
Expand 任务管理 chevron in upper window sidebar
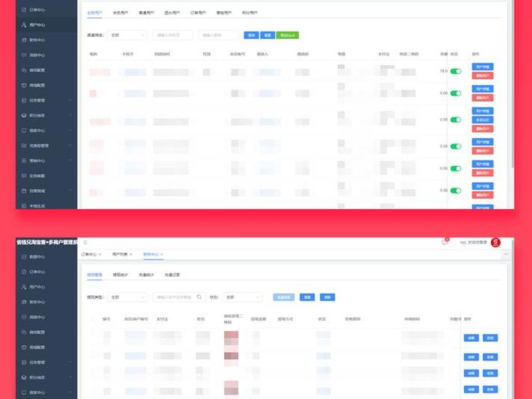click(70, 100)
